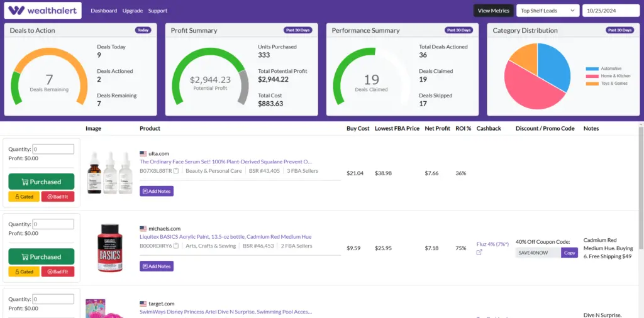Image resolution: width=644 pixels, height=318 pixels.
Task: Open the Upgrade menu item
Action: click(x=133, y=11)
